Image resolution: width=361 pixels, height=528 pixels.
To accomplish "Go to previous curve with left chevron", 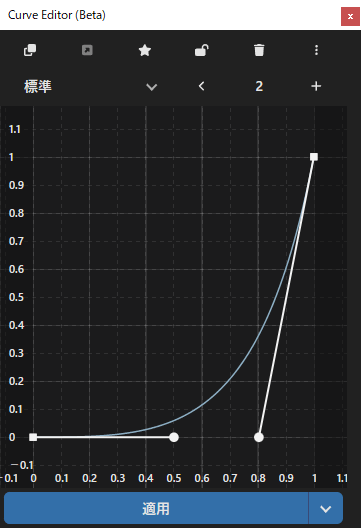I will point(202,87).
